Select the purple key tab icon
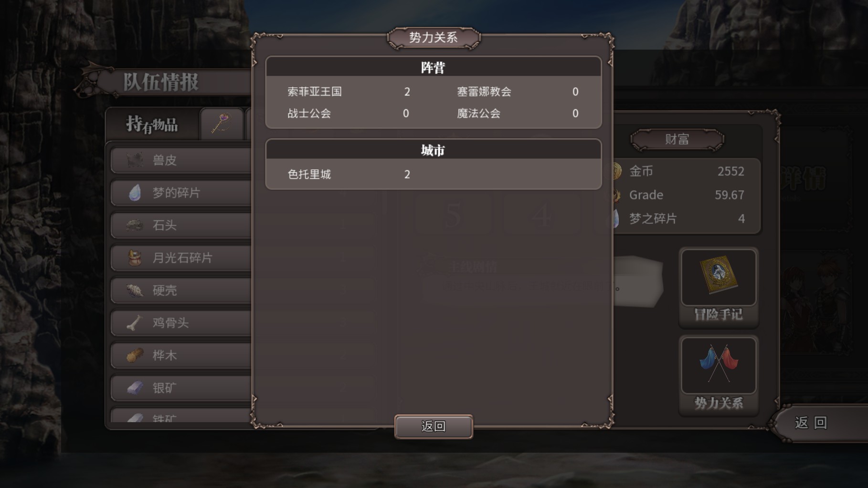868x488 pixels. coord(221,124)
